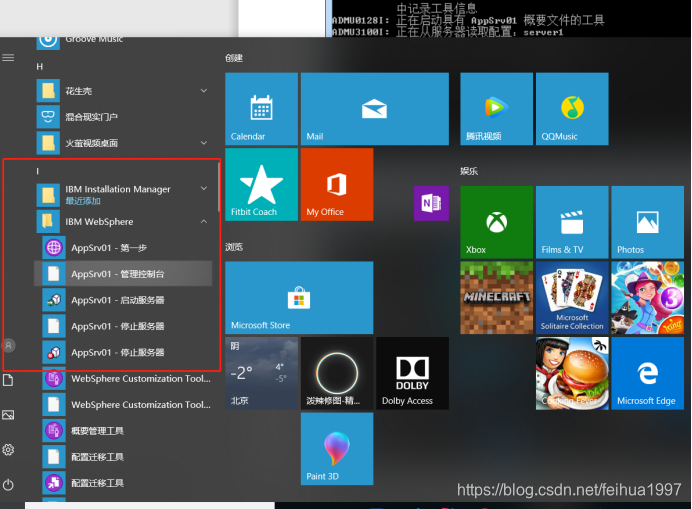
Task: Open the Beijing weather tile
Action: (261, 373)
